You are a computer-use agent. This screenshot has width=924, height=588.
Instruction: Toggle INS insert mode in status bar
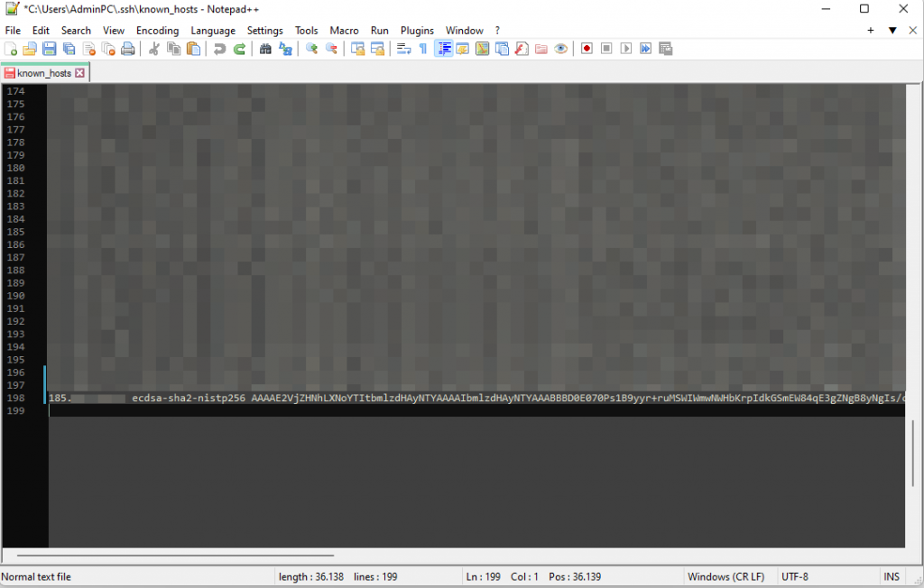892,576
